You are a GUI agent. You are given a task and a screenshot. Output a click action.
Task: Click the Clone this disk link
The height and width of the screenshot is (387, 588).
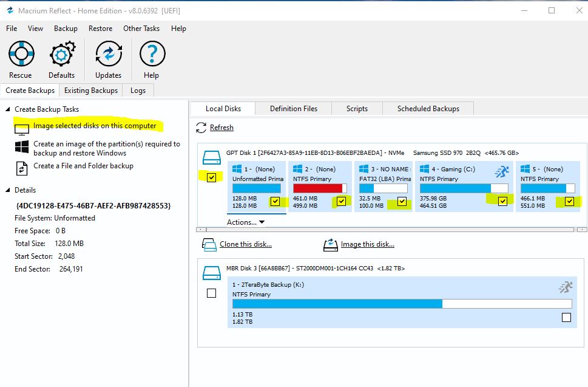click(x=246, y=244)
